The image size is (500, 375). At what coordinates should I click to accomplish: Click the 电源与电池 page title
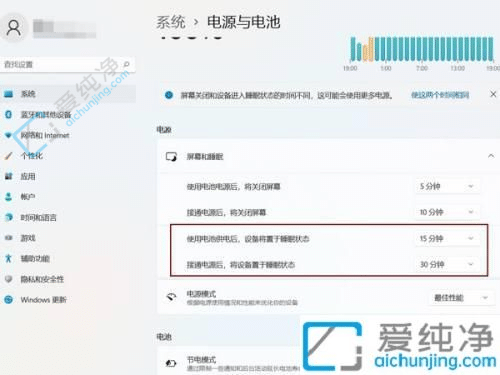click(x=243, y=23)
